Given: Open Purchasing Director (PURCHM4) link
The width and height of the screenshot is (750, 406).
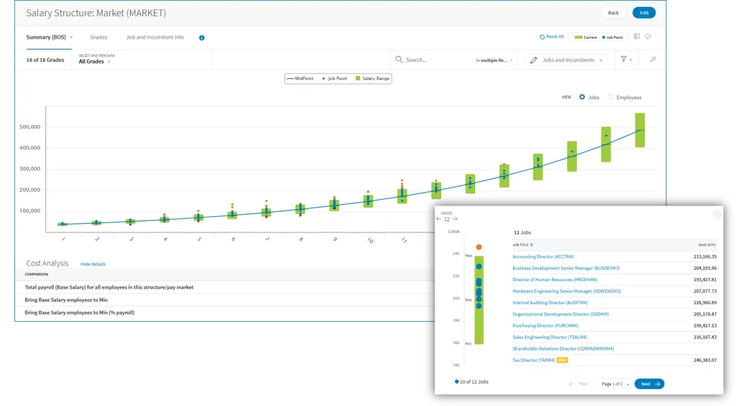Looking at the screenshot, I should coord(545,326).
